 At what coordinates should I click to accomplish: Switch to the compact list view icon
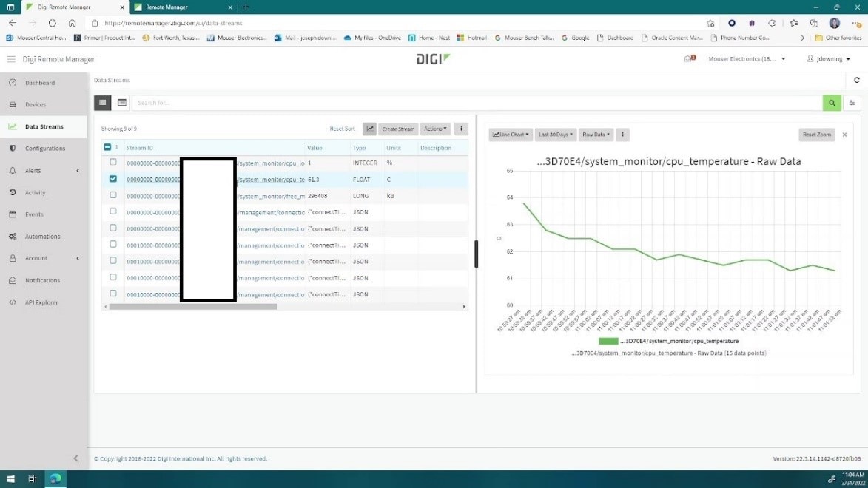pos(122,103)
